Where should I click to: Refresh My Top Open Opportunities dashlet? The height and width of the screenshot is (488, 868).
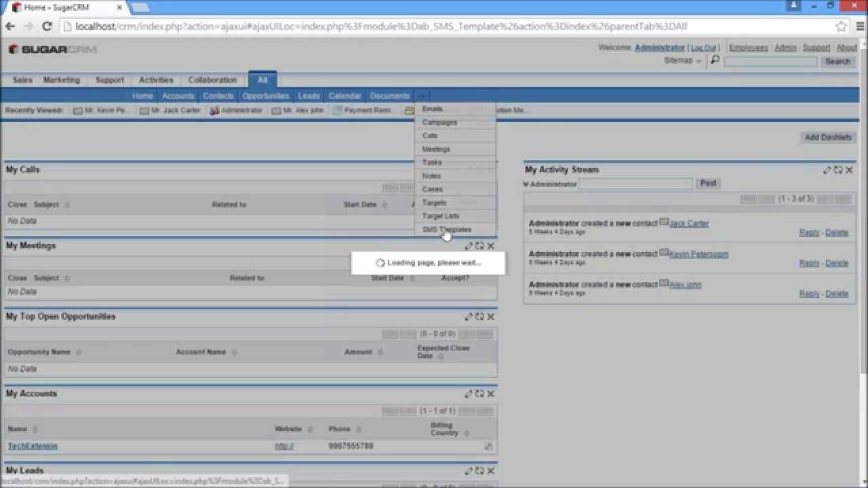[x=479, y=317]
